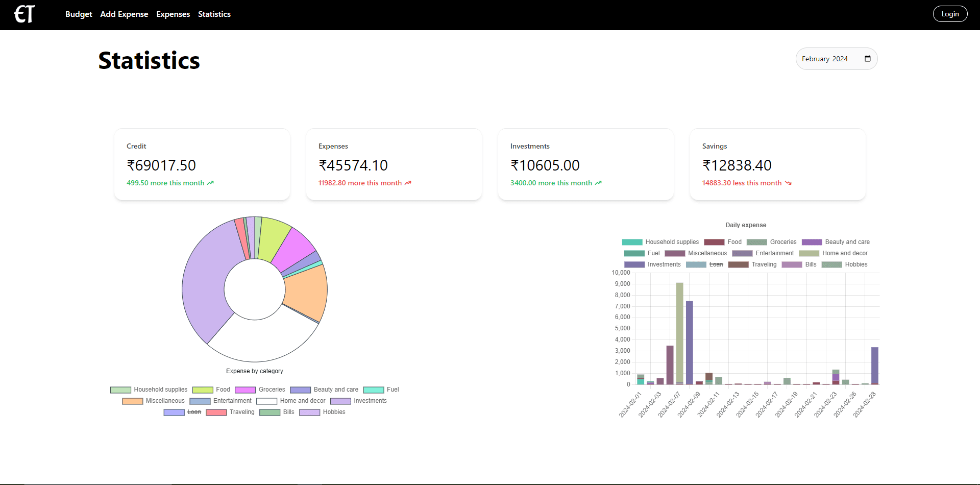Open the Budget page
This screenshot has height=485, width=980.
(79, 14)
